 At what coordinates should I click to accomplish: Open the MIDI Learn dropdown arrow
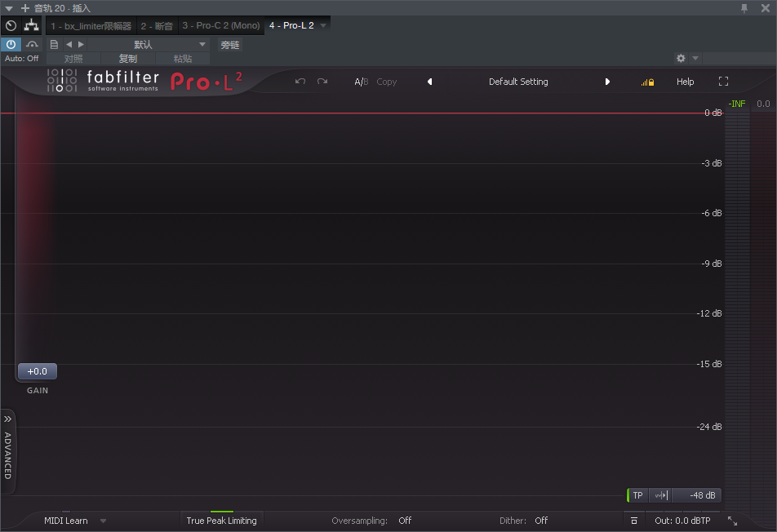[x=103, y=521]
